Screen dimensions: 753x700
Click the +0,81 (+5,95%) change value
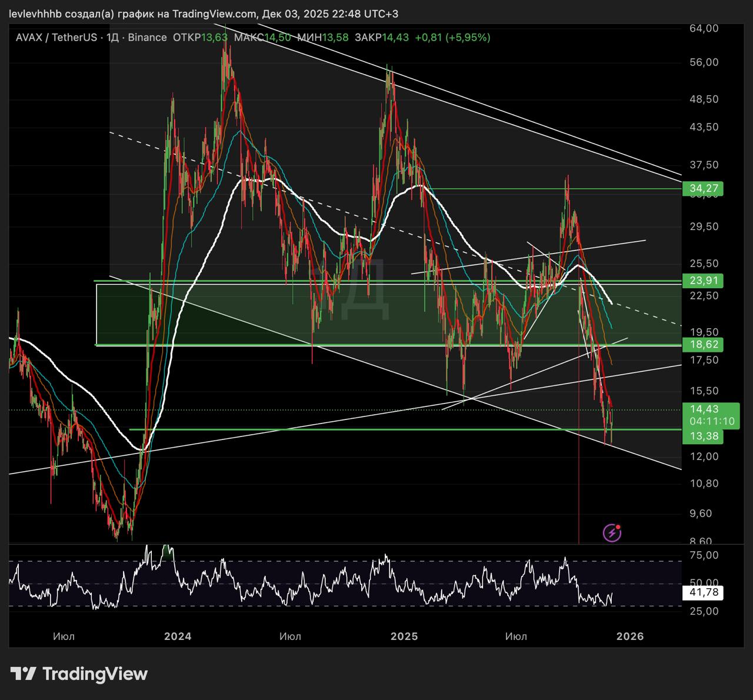tap(452, 38)
